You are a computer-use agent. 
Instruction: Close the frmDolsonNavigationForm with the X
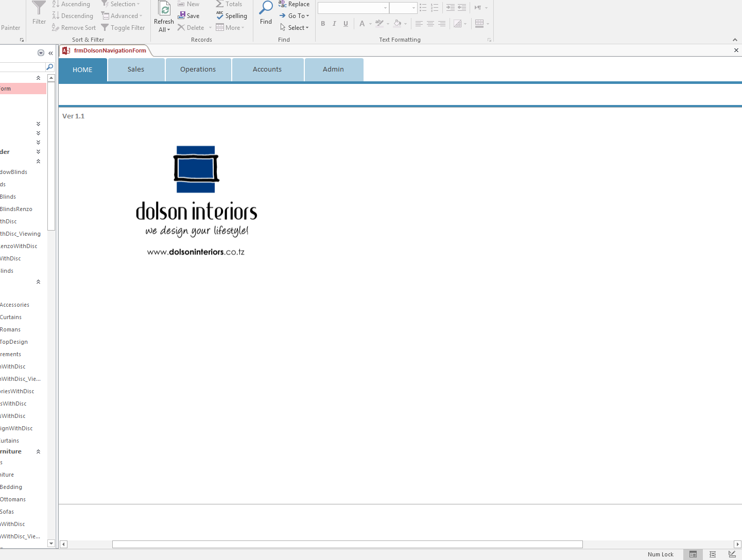[x=736, y=50]
